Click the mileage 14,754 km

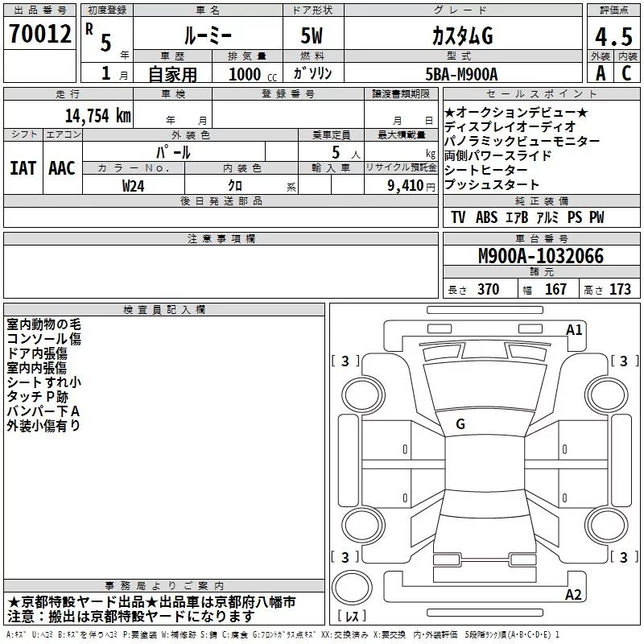(x=98, y=116)
